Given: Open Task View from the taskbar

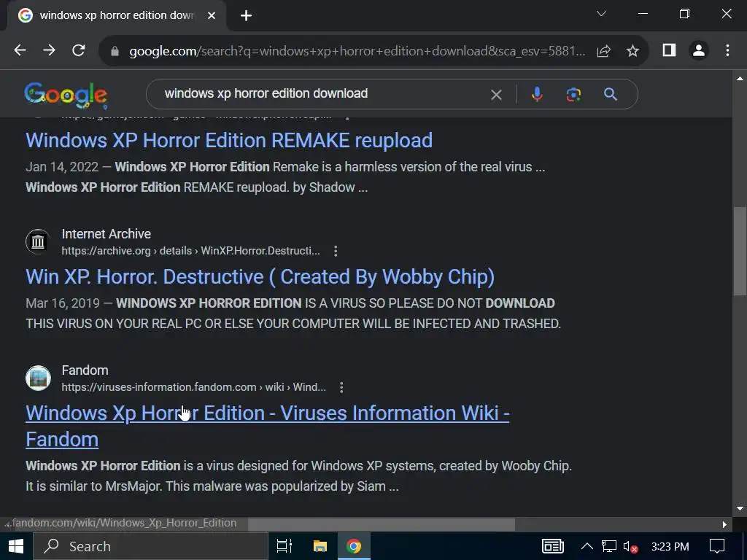Looking at the screenshot, I should click(x=285, y=546).
